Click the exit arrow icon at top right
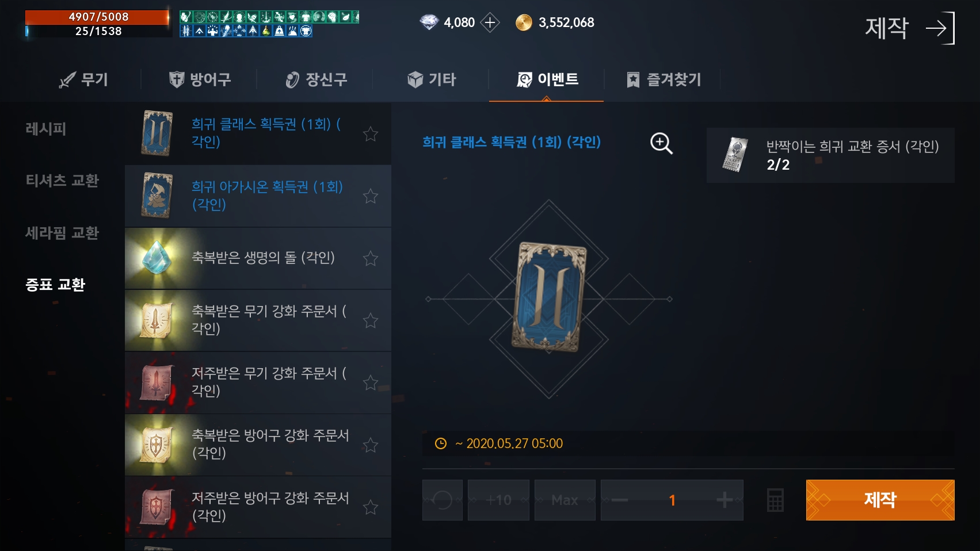Viewport: 980px width, 551px height. [940, 28]
